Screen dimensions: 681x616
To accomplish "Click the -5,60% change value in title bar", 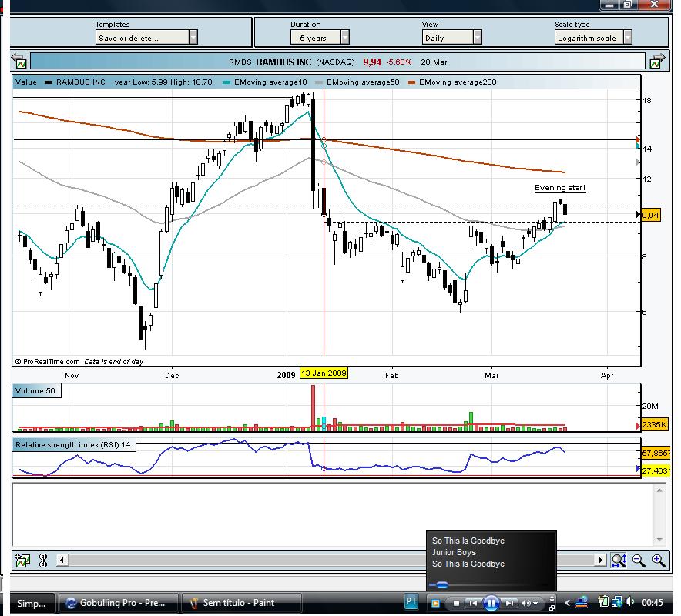I will point(399,62).
